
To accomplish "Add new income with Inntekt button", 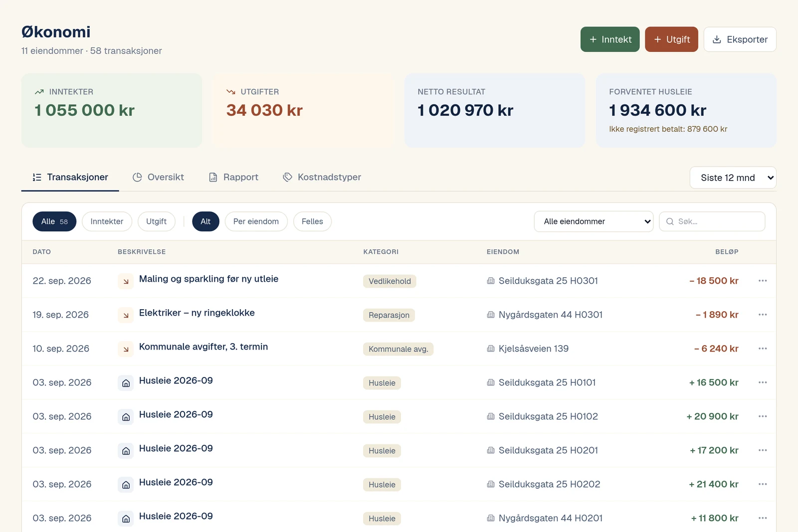I will (x=610, y=39).
